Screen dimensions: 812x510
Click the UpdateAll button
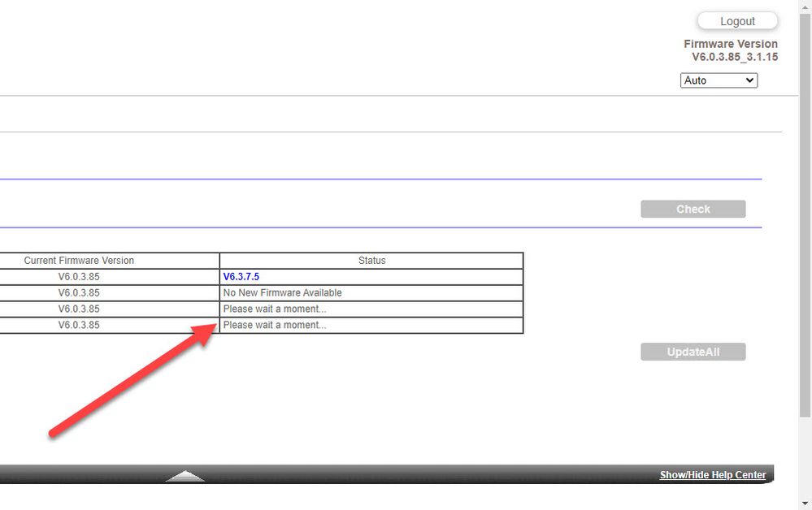coord(693,352)
